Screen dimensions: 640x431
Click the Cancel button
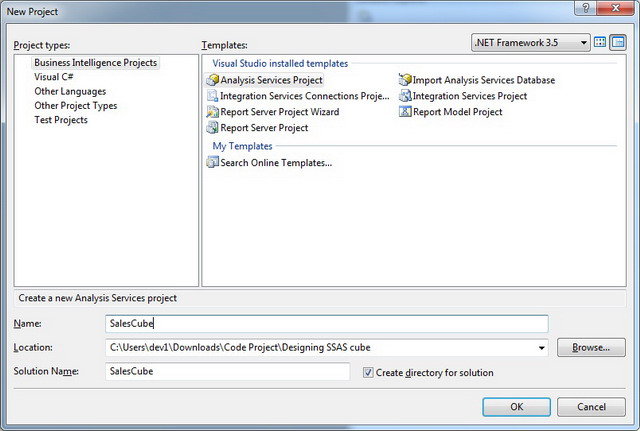591,407
